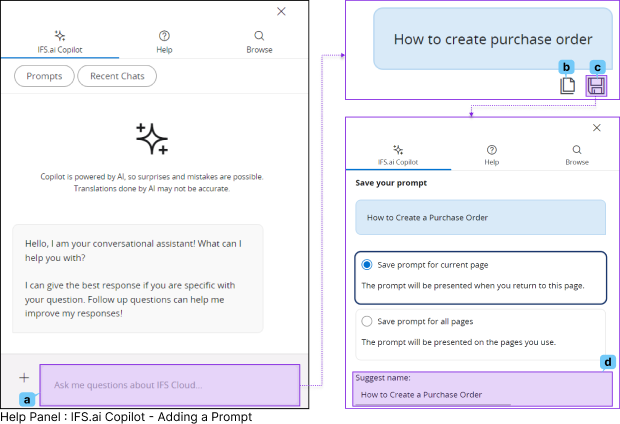Click the Browse magnifier icon in left panel
This screenshot has height=424, width=620.
[259, 35]
